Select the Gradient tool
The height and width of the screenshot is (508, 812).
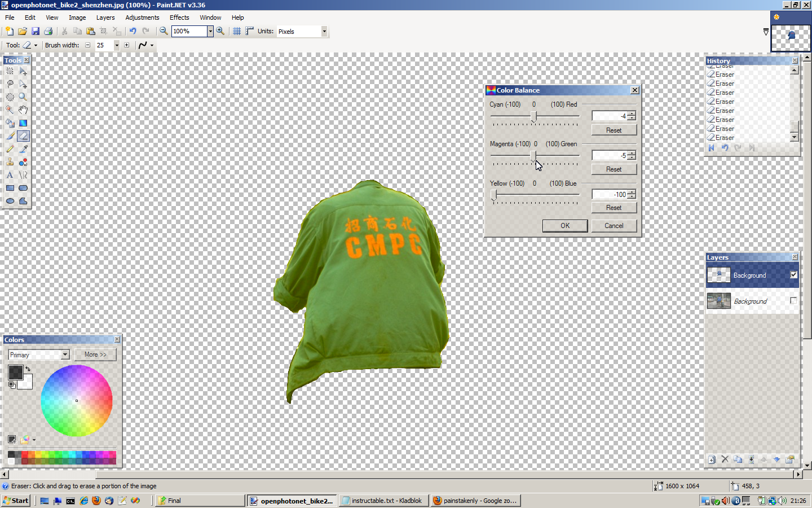pos(23,123)
